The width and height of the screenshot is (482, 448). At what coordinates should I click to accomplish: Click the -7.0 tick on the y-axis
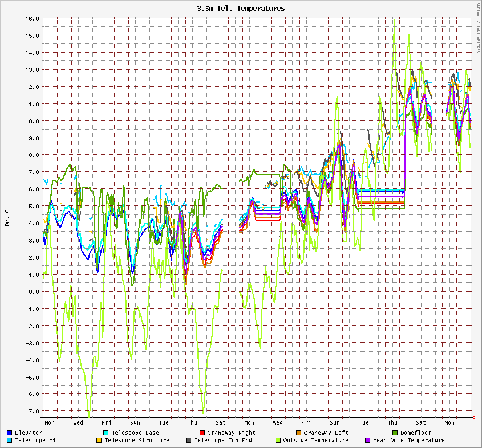point(32,411)
